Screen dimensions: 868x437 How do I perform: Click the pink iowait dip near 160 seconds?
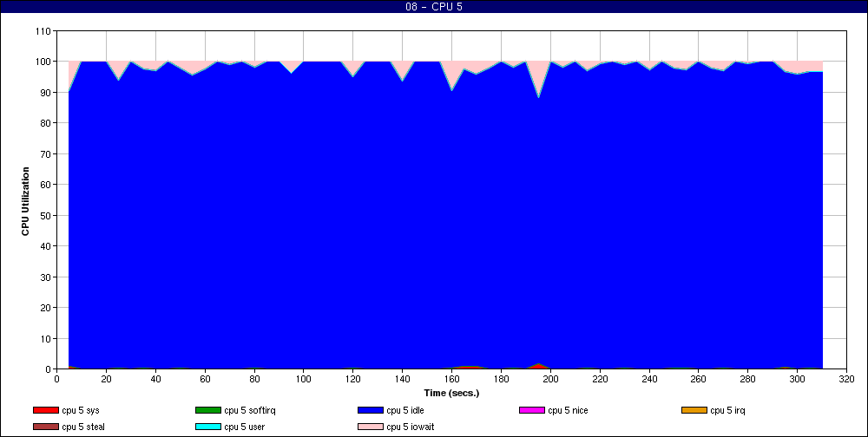[453, 72]
